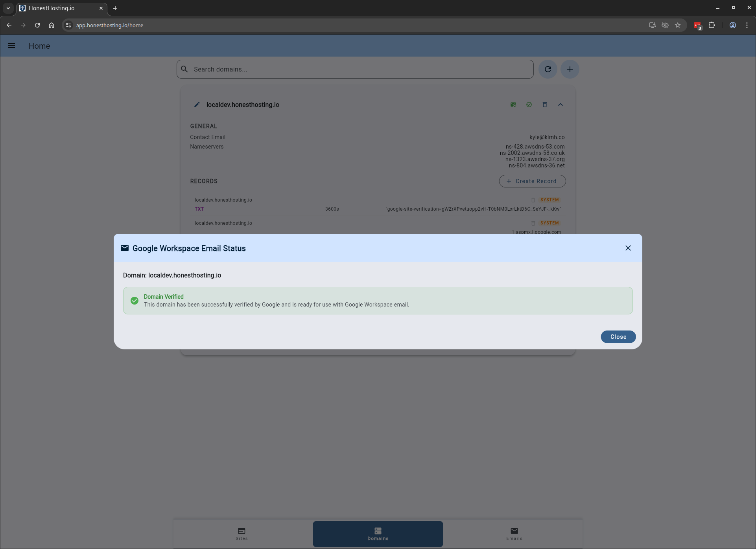
Task: Delete the localdev.honesthosting.io domain via trash icon
Action: pos(545,105)
